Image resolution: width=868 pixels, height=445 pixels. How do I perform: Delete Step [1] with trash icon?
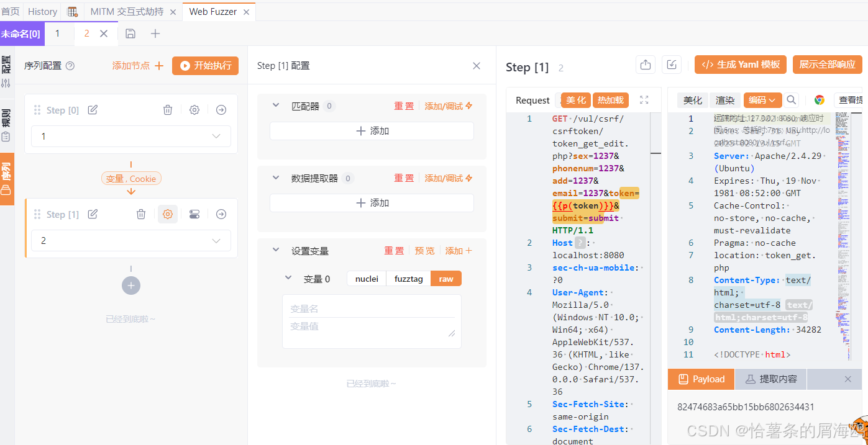[141, 214]
